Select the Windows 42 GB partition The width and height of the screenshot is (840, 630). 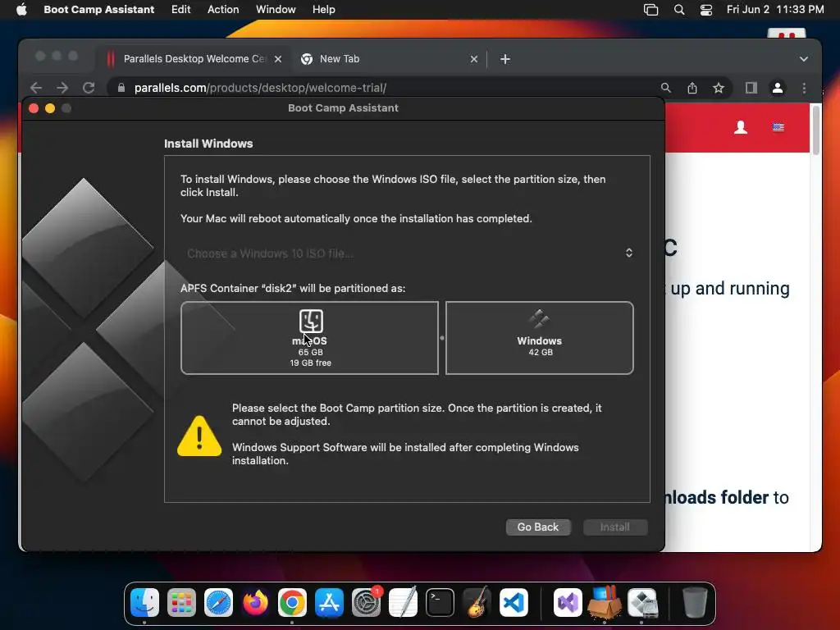pyautogui.click(x=540, y=338)
